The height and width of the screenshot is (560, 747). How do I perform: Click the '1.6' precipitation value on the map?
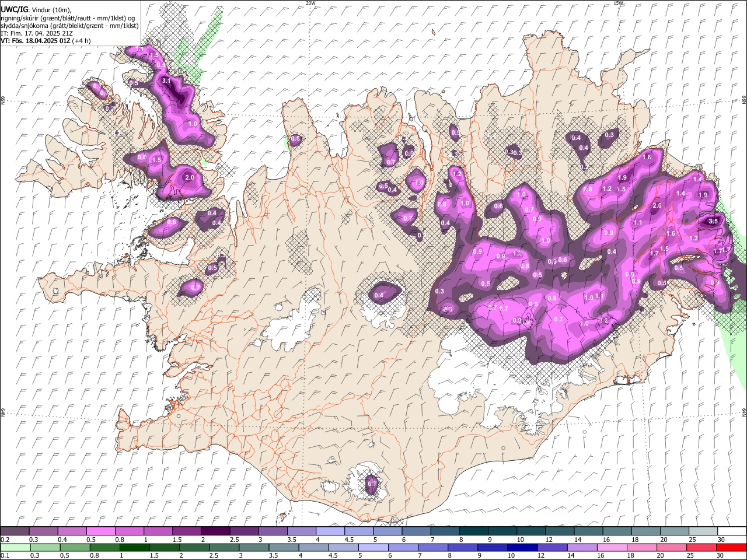pos(671,234)
